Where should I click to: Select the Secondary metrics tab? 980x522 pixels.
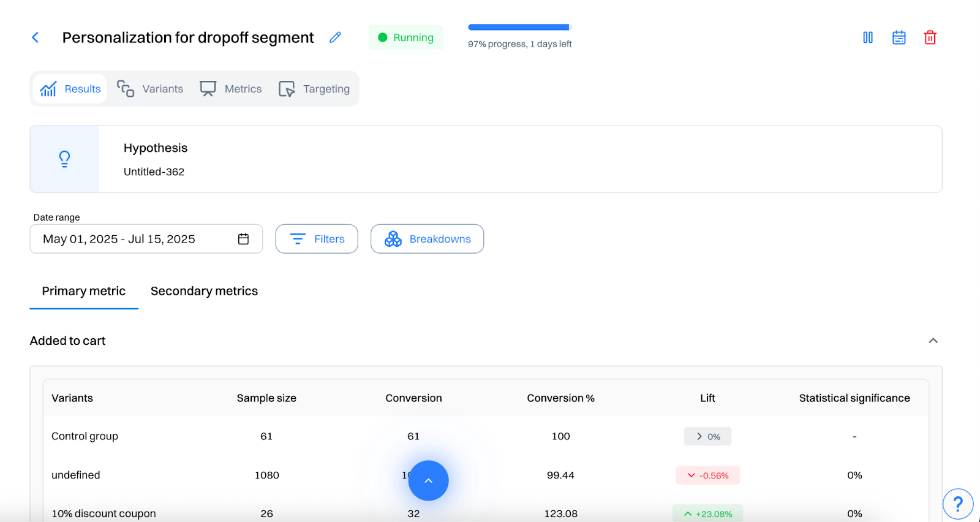(204, 292)
